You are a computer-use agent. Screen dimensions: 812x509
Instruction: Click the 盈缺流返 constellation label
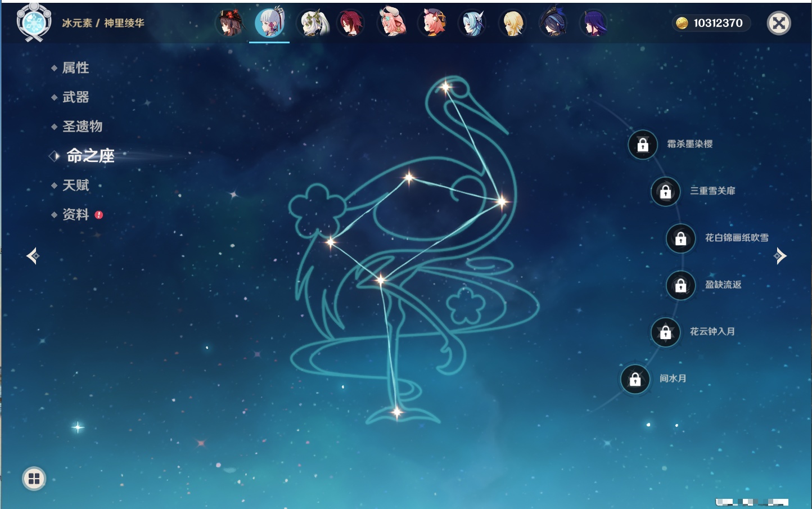pos(723,285)
